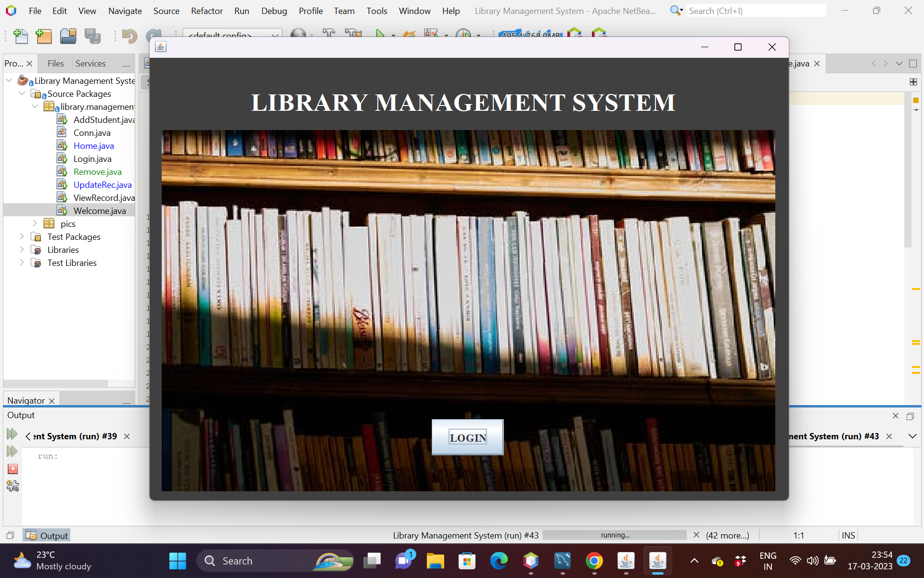Viewport: 924px width, 578px height.
Task: Open the Output settings wrench icon
Action: (x=13, y=486)
